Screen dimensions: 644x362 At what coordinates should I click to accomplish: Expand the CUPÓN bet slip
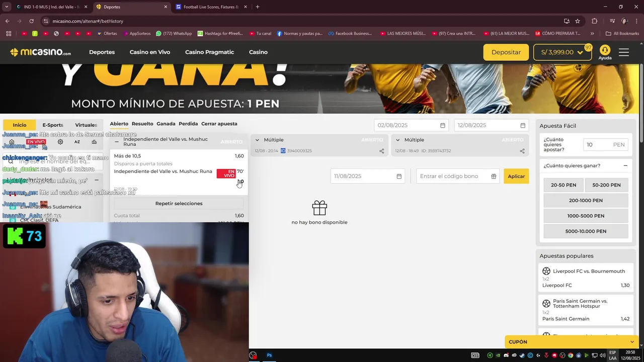pos(572,342)
